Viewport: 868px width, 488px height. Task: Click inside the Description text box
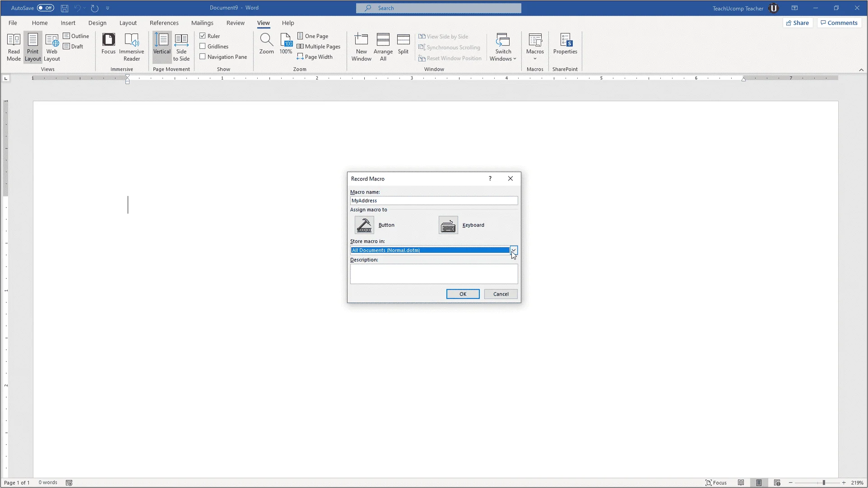(433, 274)
